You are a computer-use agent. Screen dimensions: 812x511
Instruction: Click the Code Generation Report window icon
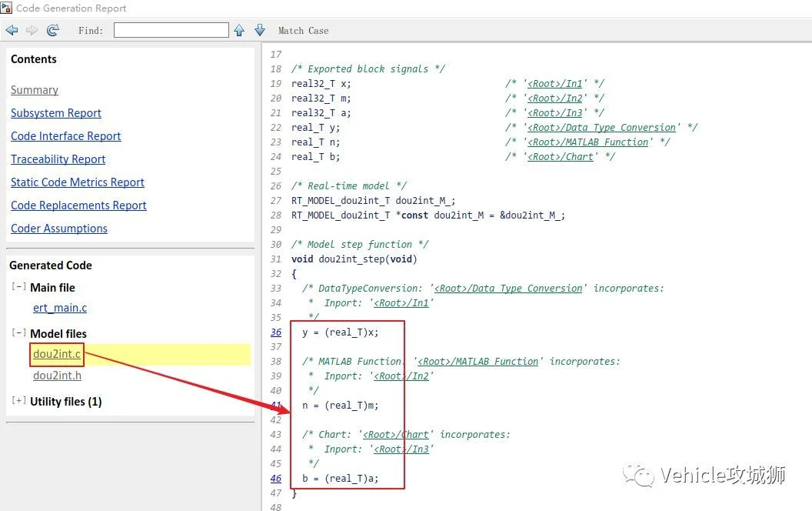(6, 8)
